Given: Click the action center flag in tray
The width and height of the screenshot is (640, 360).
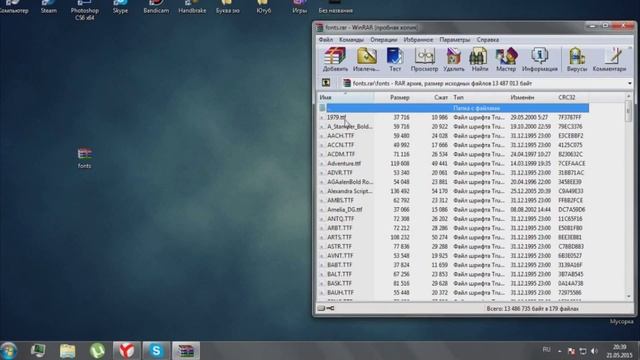Looking at the screenshot, I should [571, 351].
